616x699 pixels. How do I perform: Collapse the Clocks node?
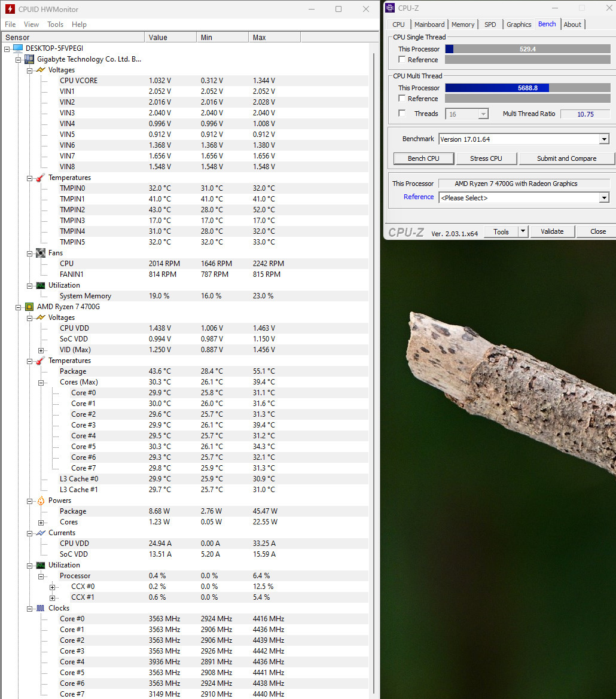tap(29, 609)
